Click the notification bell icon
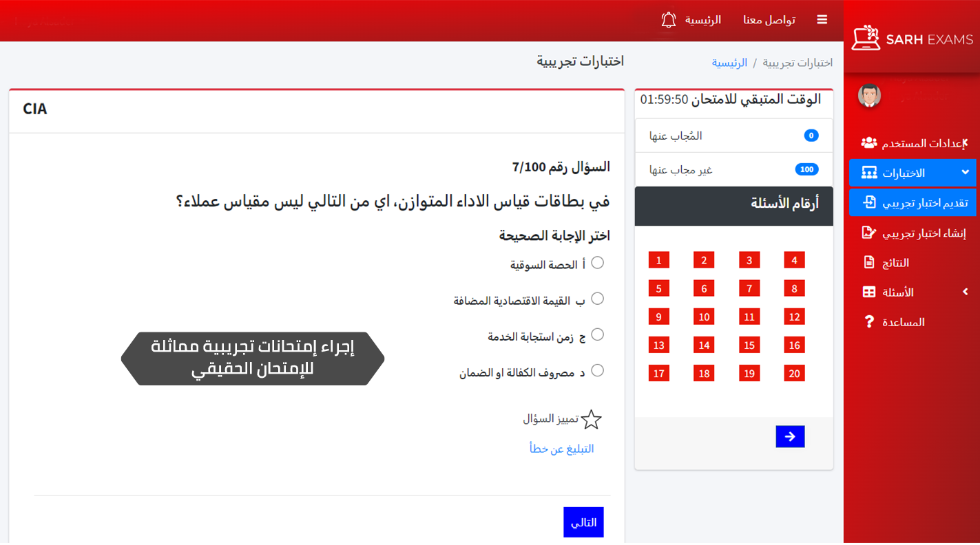This screenshot has height=545, width=980. point(668,20)
